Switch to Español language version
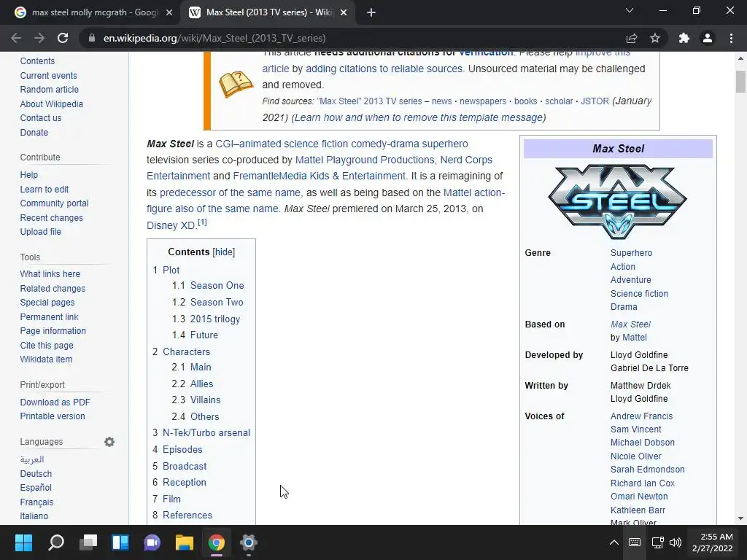 36,488
